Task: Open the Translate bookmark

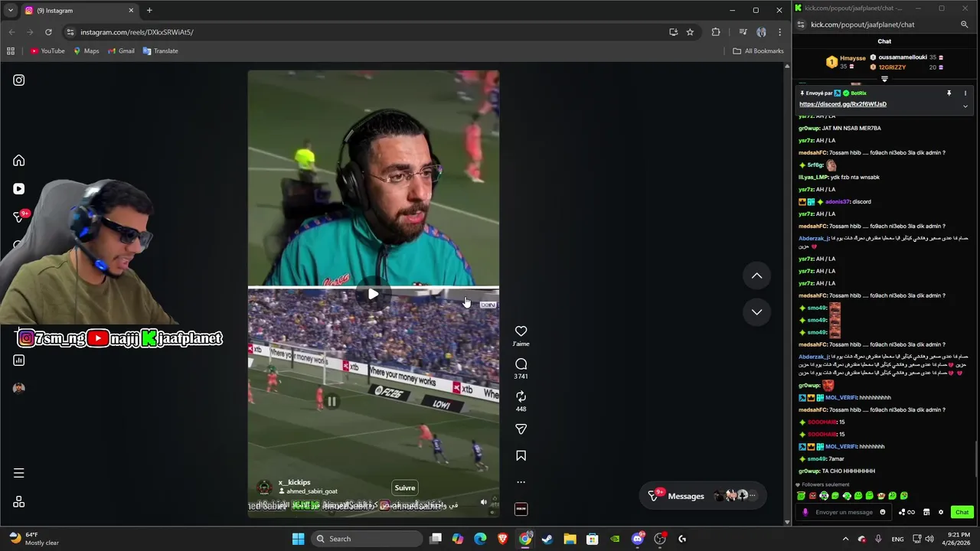Action: (x=160, y=51)
